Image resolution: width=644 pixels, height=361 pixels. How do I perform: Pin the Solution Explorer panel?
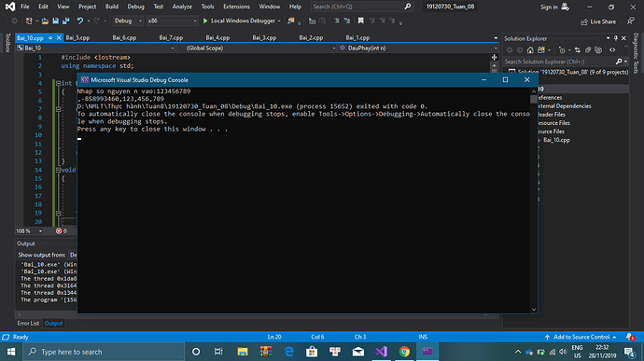pyautogui.click(x=616, y=38)
